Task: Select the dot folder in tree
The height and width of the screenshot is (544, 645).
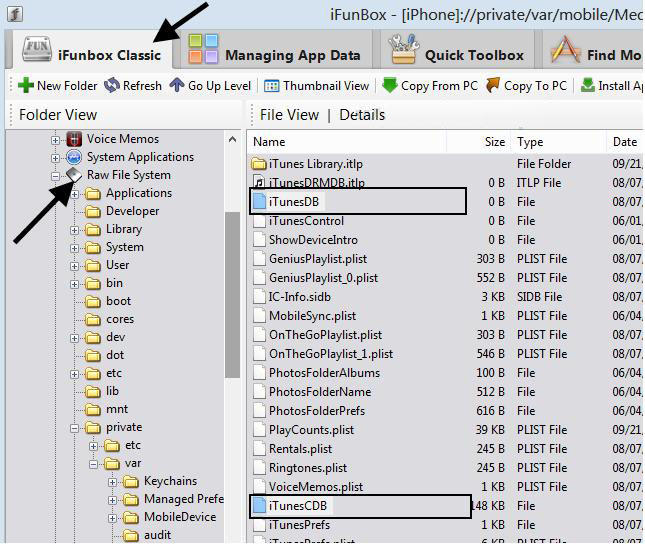Action: click(115, 355)
